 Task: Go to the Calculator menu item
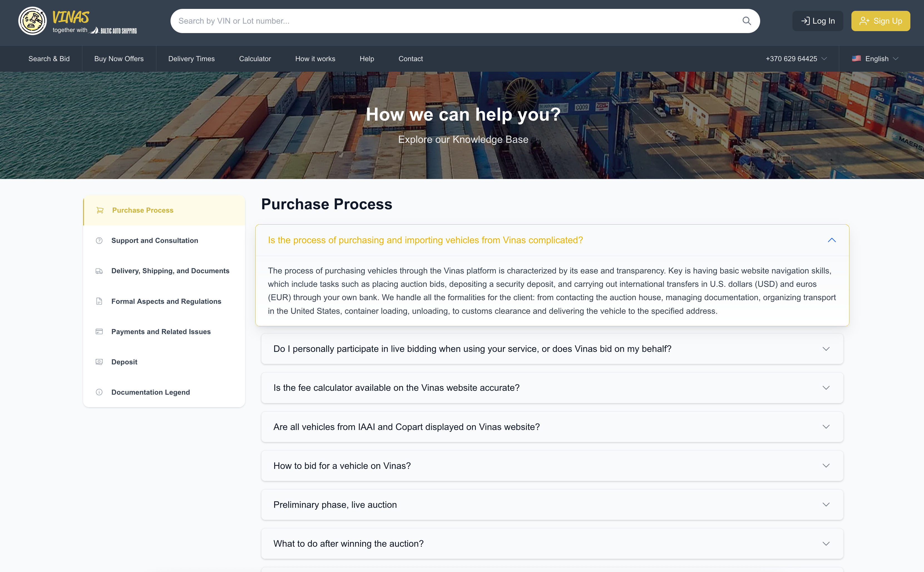click(x=255, y=59)
